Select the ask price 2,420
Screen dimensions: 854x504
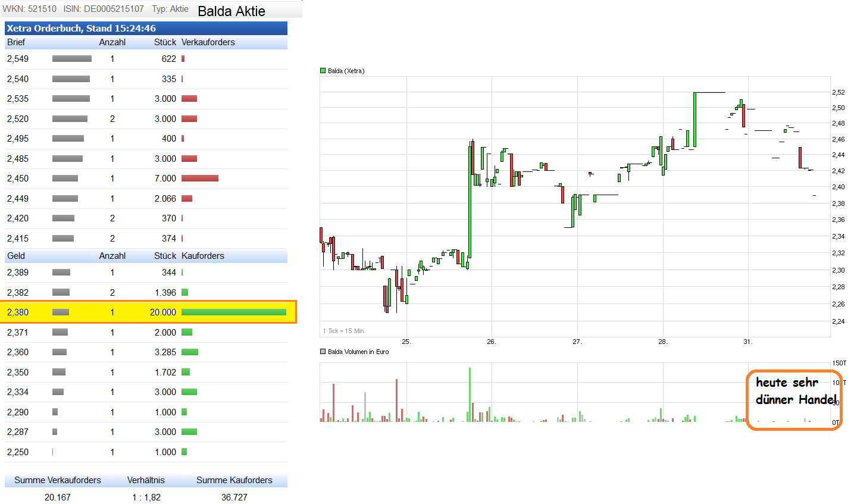pyautogui.click(x=18, y=218)
